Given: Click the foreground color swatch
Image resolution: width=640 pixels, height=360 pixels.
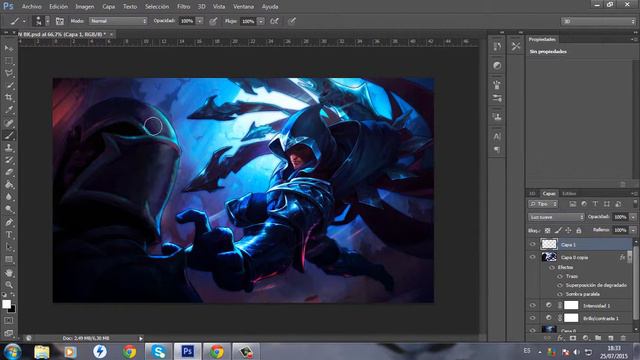Looking at the screenshot, I should point(6,304).
